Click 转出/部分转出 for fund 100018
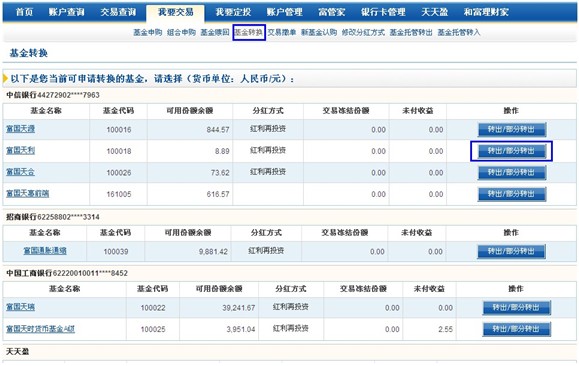Image resolution: width=579 pixels, height=366 pixels. (511, 151)
